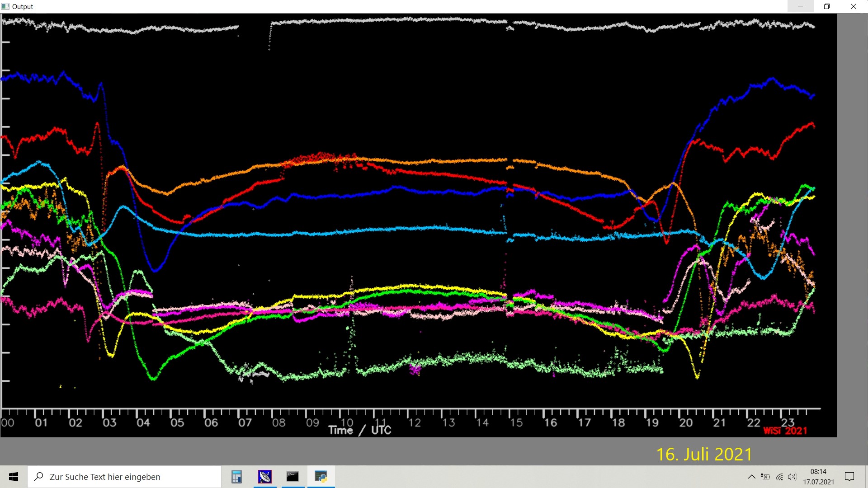Click the '18' hour label on time axis
This screenshot has width=868, height=488.
[618, 423]
